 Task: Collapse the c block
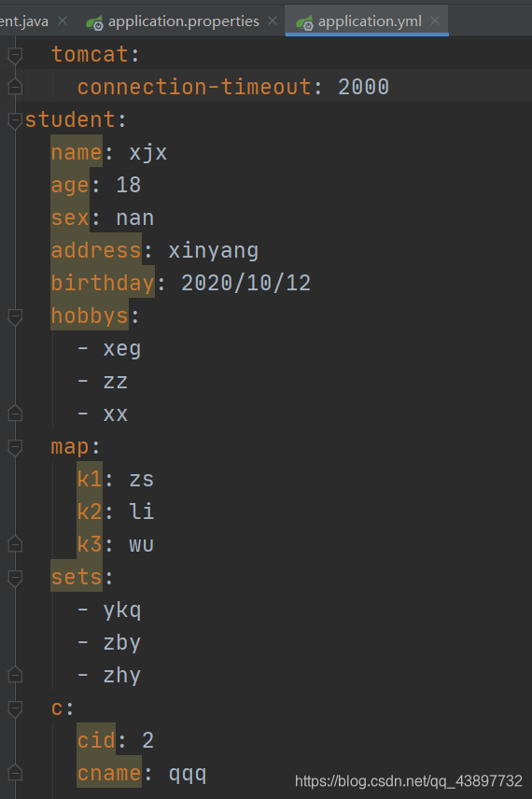pyautogui.click(x=15, y=708)
